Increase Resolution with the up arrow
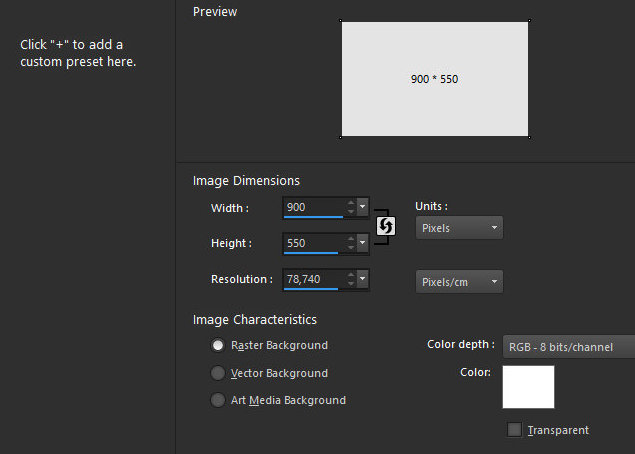Viewport: 635px width, 454px height. (x=350, y=275)
